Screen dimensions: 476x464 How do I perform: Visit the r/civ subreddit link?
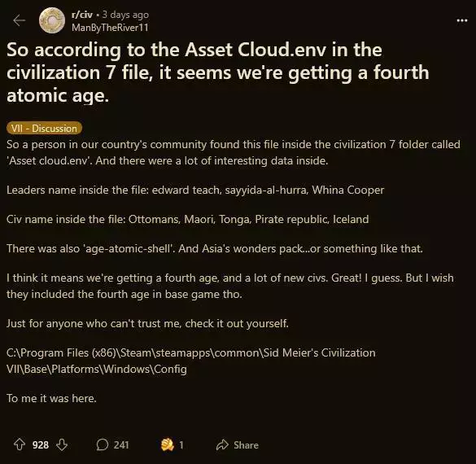[81, 15]
